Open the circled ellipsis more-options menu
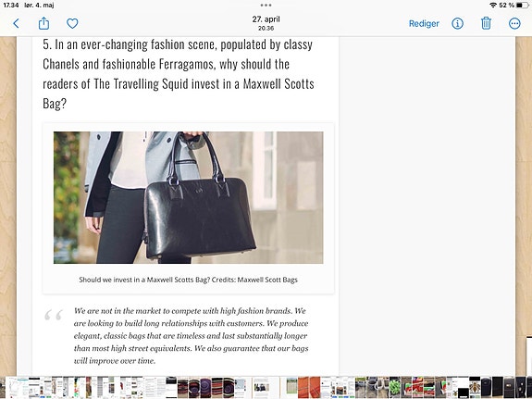 514,23
